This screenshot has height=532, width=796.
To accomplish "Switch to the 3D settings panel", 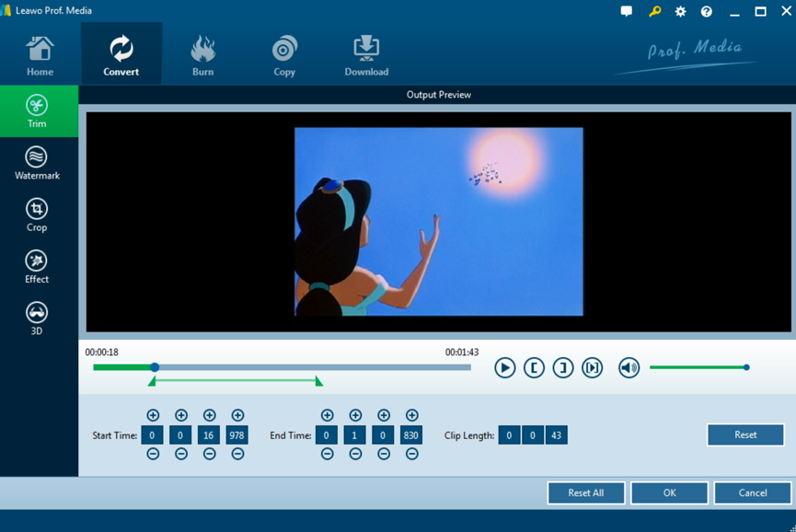I will click(37, 318).
